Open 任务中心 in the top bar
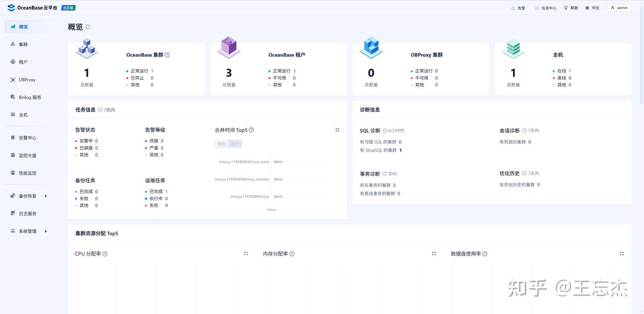Image resolution: width=644 pixels, height=314 pixels. point(546,8)
